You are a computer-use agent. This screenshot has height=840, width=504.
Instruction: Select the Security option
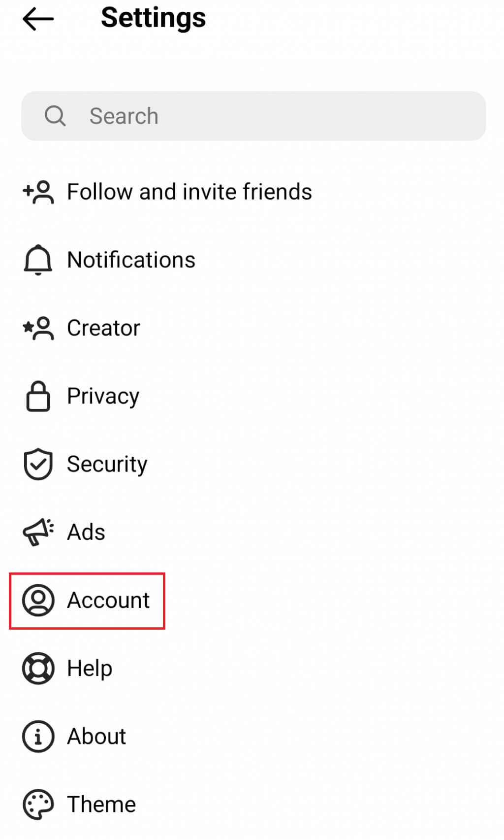[x=107, y=464]
